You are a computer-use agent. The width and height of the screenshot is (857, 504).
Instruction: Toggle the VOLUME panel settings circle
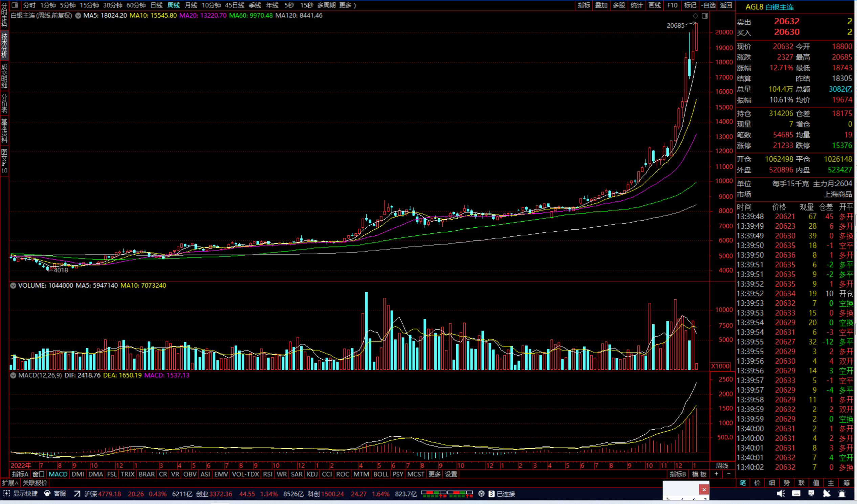13,285
